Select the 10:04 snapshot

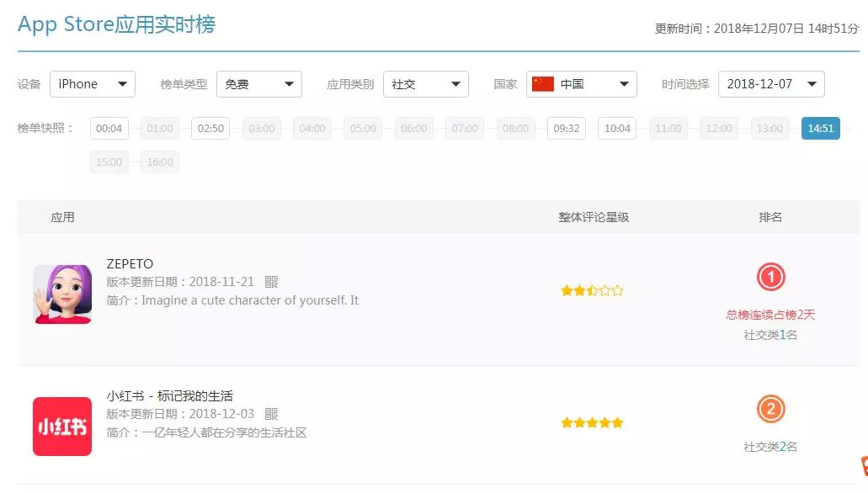(617, 129)
